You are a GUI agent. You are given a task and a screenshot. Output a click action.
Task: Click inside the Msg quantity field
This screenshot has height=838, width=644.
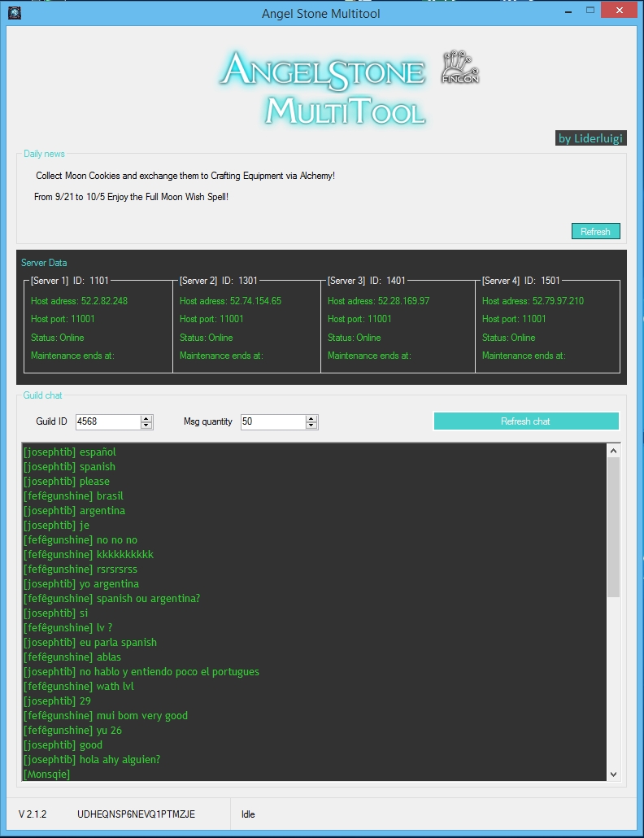click(272, 421)
